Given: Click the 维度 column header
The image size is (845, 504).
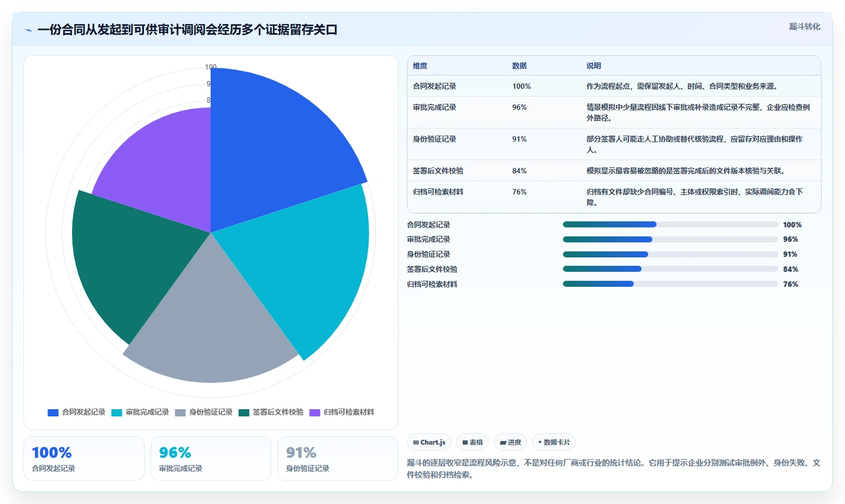Looking at the screenshot, I should [420, 65].
